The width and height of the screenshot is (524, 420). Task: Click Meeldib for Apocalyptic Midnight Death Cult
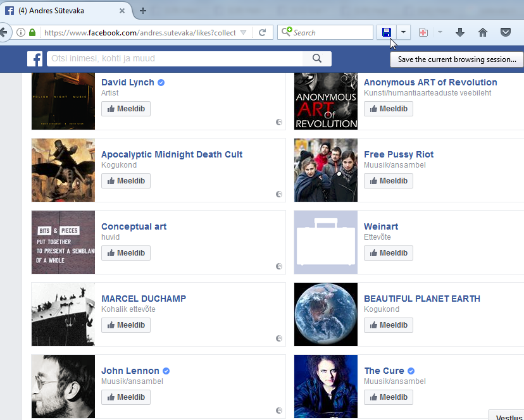click(126, 181)
